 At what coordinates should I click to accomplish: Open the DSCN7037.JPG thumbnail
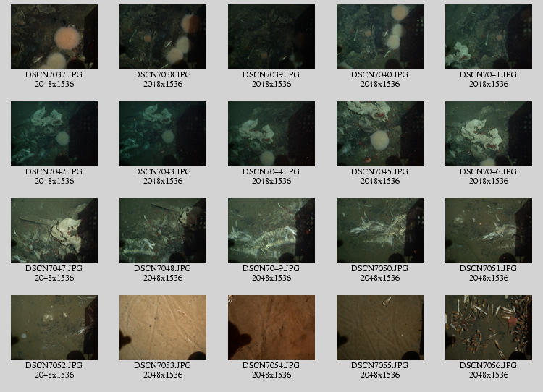pyautogui.click(x=54, y=37)
